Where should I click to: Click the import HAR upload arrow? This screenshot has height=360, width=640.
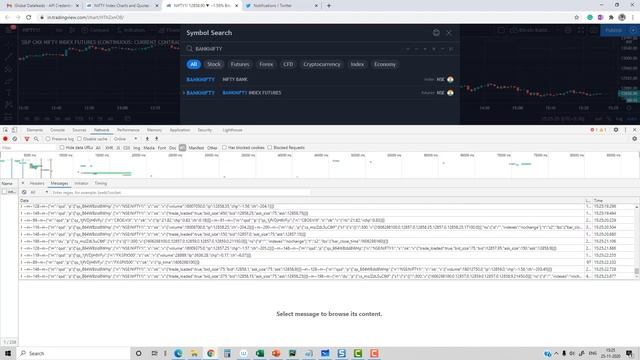[147, 139]
